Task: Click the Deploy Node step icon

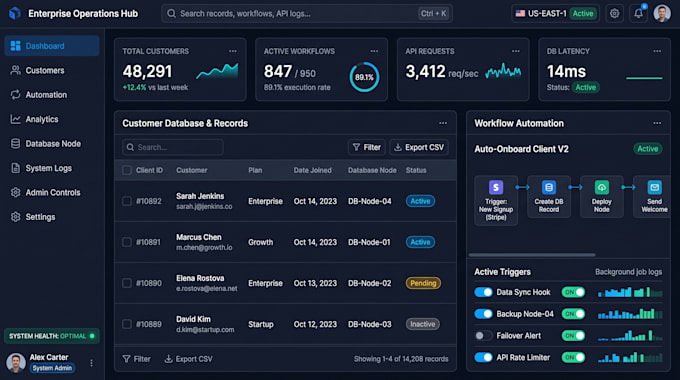Action: 602,187
